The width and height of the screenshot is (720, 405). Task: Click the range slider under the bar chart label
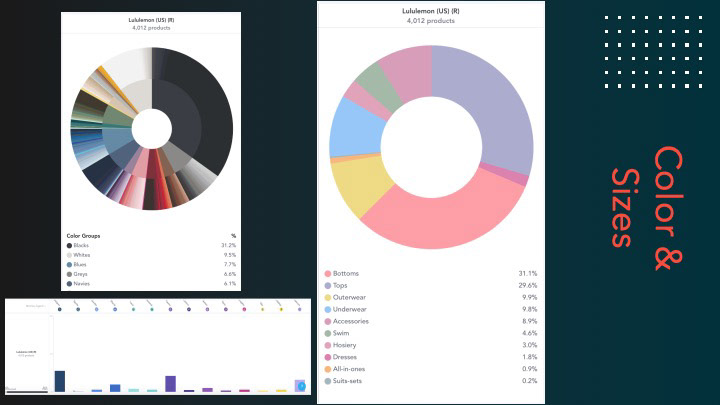(27, 392)
